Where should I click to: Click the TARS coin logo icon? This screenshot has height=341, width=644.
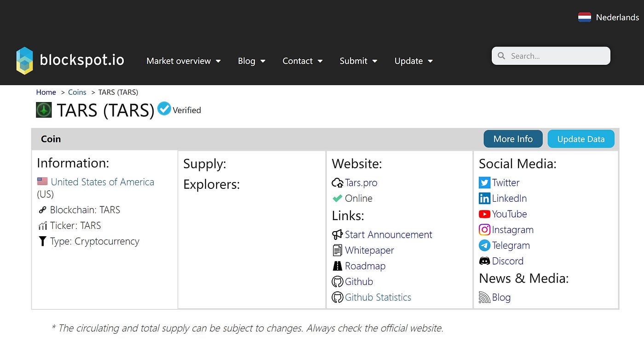(44, 110)
